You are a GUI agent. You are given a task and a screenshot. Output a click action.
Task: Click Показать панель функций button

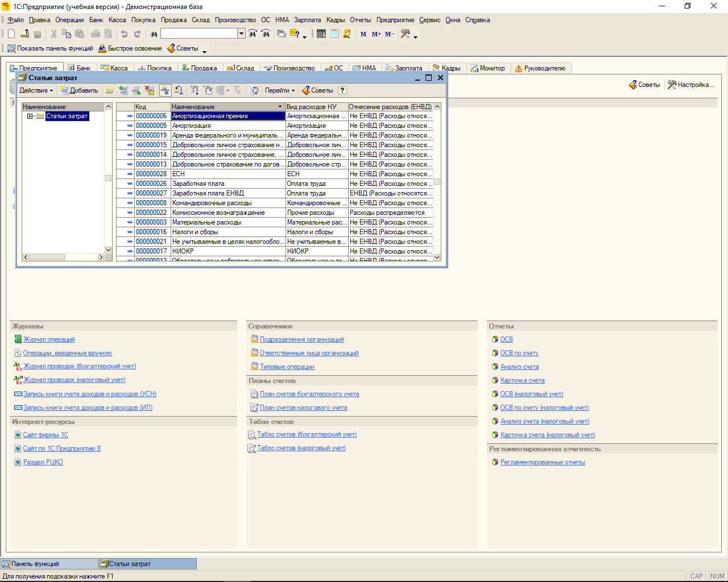coord(50,48)
